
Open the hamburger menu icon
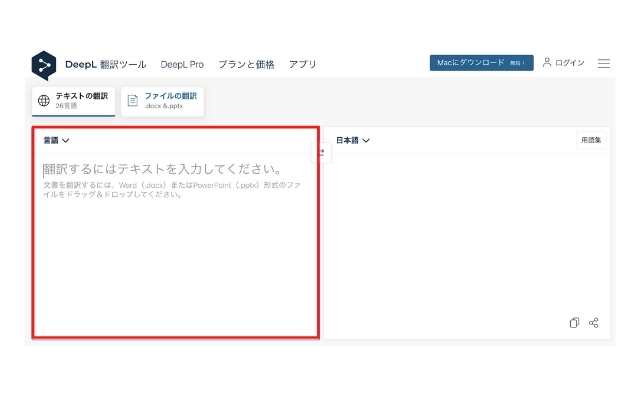[604, 63]
